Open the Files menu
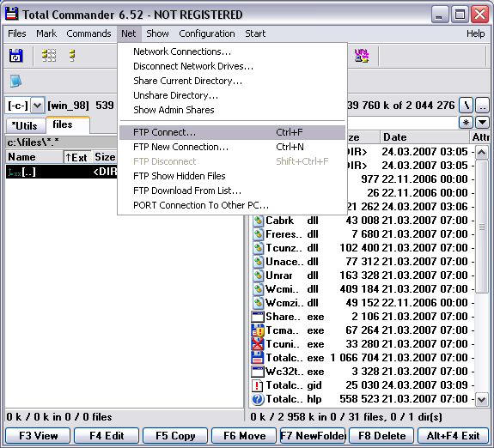The height and width of the screenshot is (448, 494). [17, 33]
